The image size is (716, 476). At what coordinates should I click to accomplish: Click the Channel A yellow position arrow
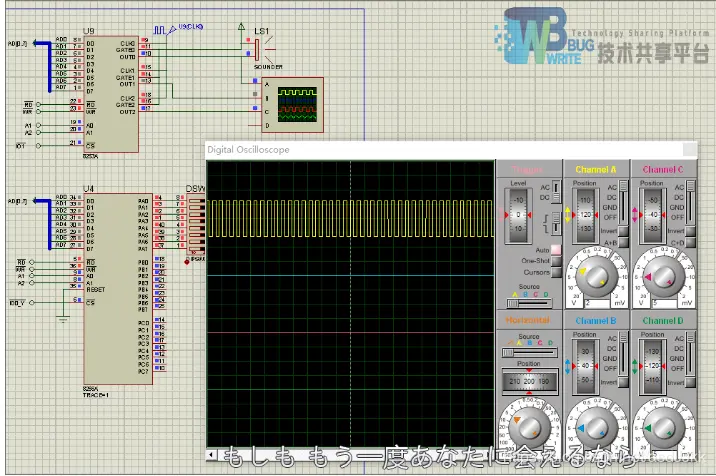click(x=568, y=215)
